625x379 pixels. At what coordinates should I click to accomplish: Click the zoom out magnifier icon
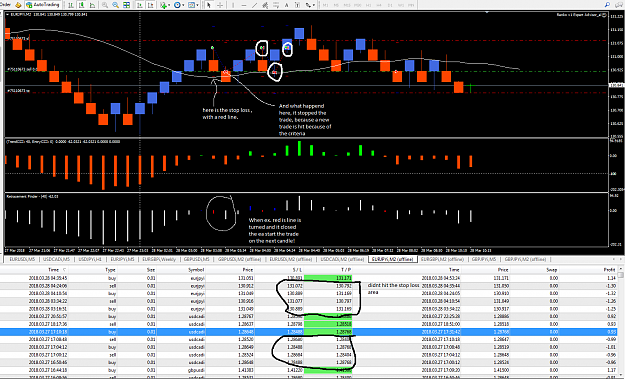[x=115, y=5]
